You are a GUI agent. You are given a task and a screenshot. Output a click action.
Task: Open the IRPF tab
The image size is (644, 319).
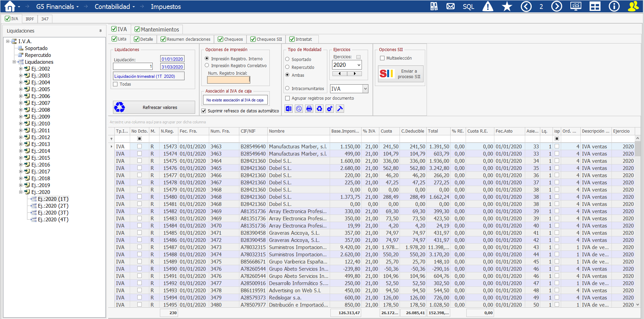tap(30, 19)
